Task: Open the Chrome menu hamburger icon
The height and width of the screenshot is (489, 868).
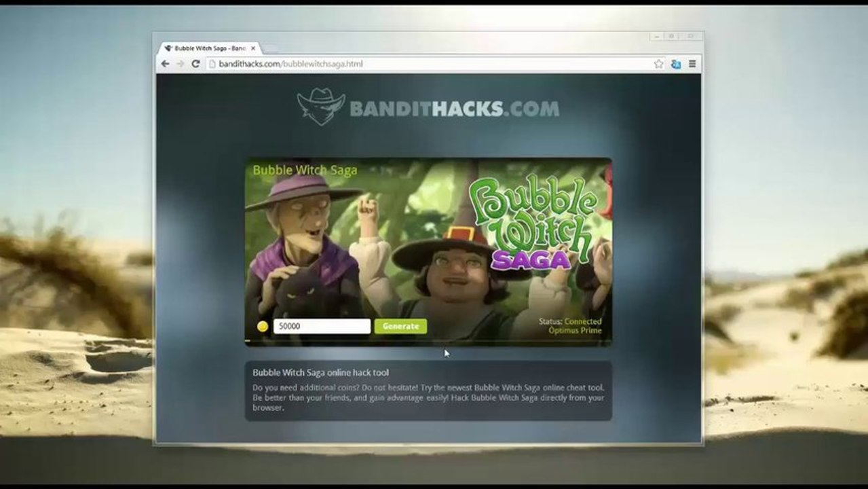Action: (692, 64)
